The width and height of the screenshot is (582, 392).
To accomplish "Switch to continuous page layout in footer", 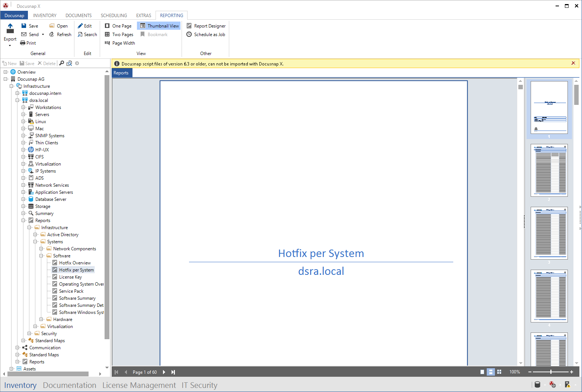I will pos(491,372).
